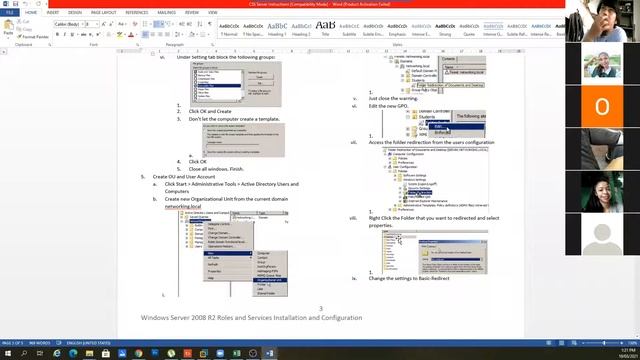Switch to the PAGE LAYOUT ribbon tab
The height and width of the screenshot is (360, 640).
pos(103,13)
